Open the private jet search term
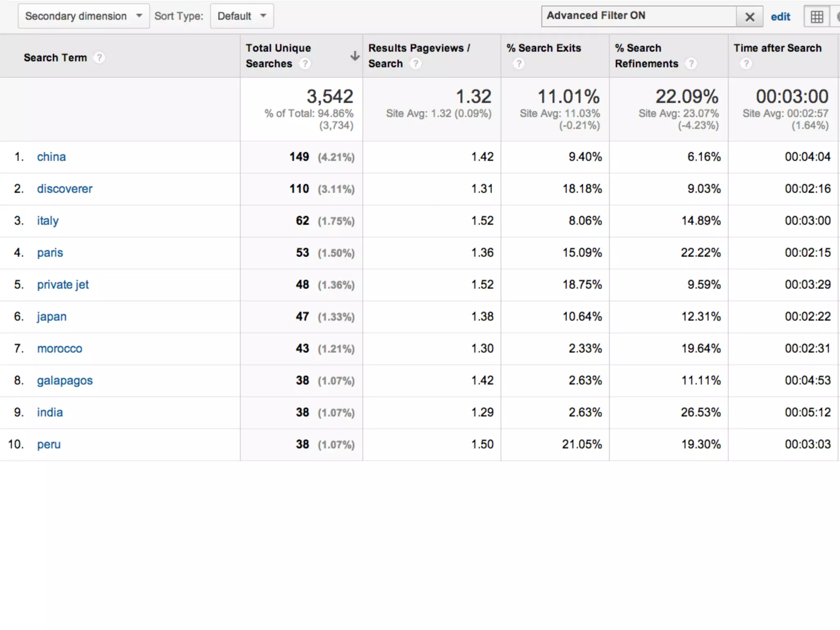This screenshot has height=630, width=840. (63, 285)
